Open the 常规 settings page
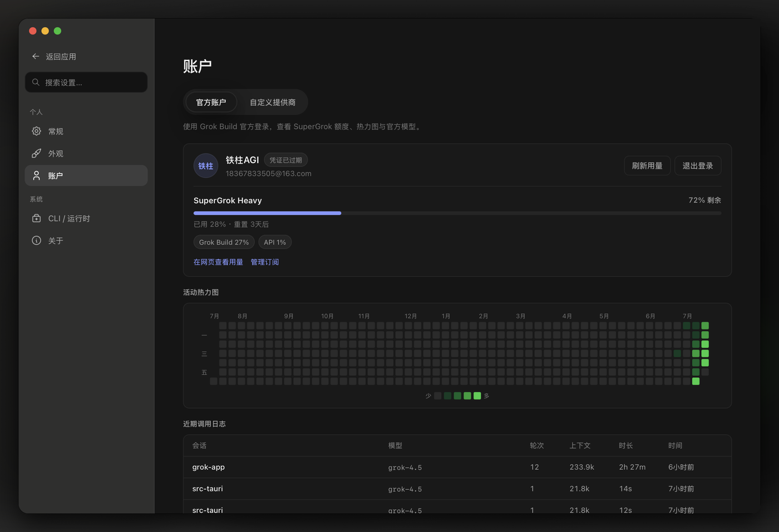779x532 pixels. (86, 131)
